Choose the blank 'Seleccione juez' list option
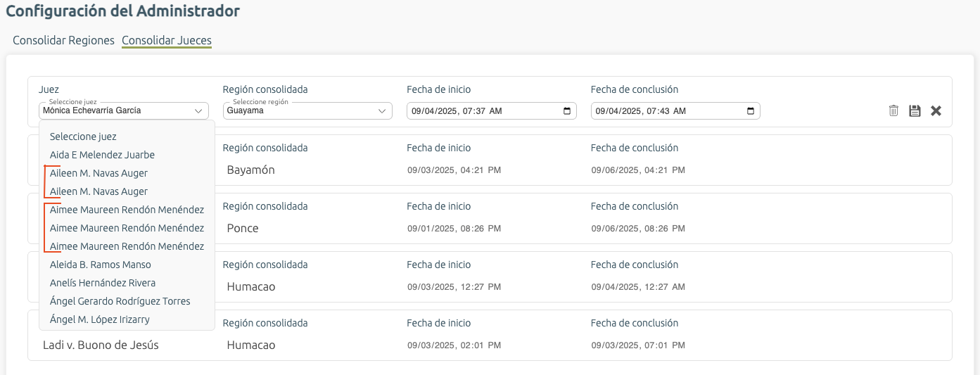Image resolution: width=980 pixels, height=375 pixels. click(x=83, y=136)
